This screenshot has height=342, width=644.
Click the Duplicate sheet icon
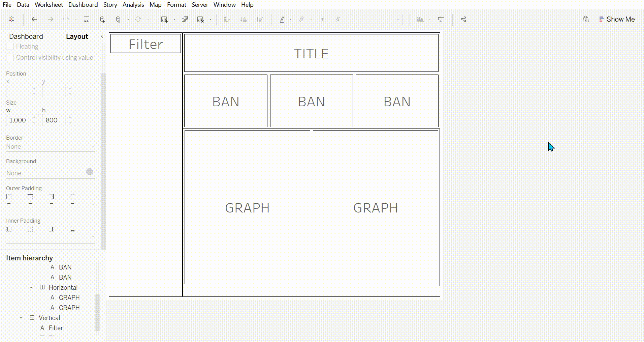tap(185, 19)
